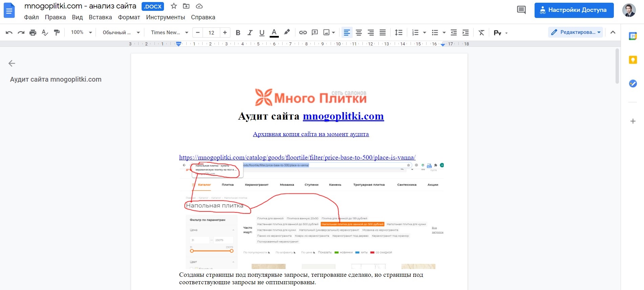
Task: Open the floortile filter URL link
Action: 297,158
